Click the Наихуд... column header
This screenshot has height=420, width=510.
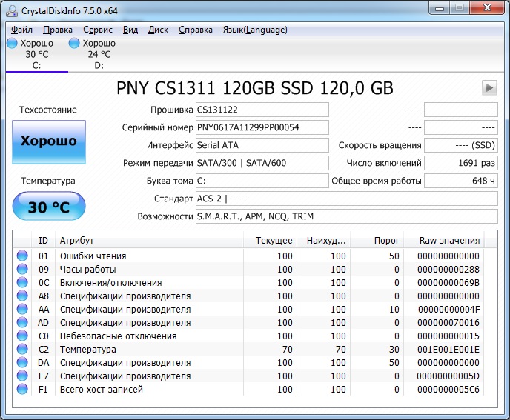pos(324,241)
